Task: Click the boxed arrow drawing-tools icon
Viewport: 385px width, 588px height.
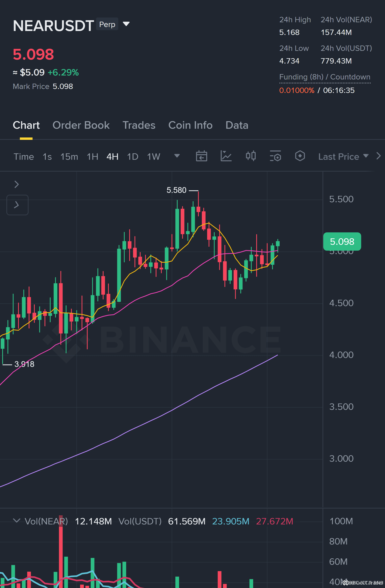Action: [17, 205]
